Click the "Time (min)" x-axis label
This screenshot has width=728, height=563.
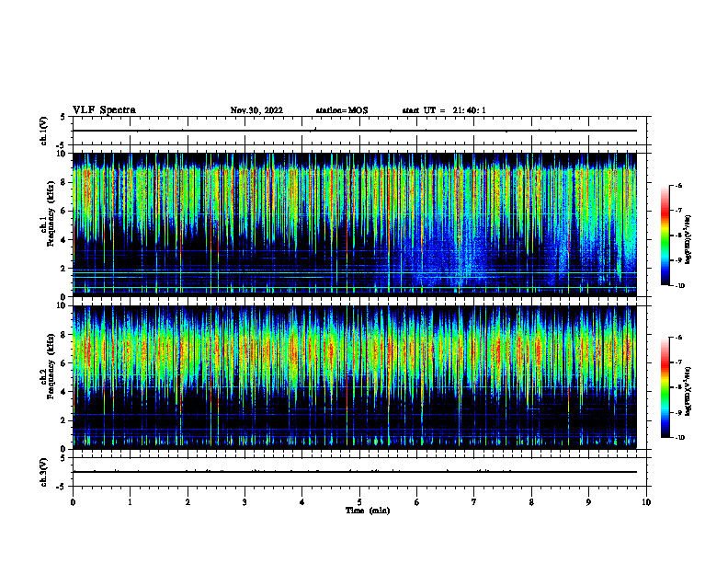coord(368,511)
